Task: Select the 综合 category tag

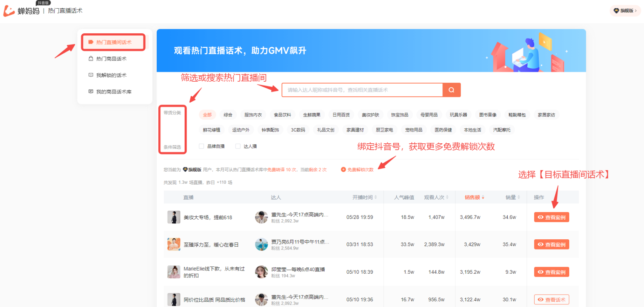Action: click(x=228, y=115)
